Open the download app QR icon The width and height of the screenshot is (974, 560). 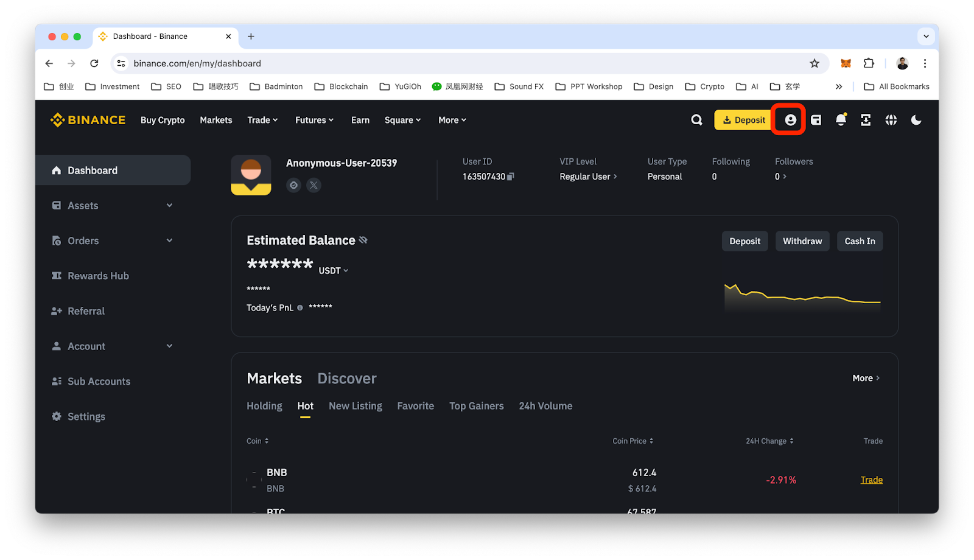click(x=866, y=120)
